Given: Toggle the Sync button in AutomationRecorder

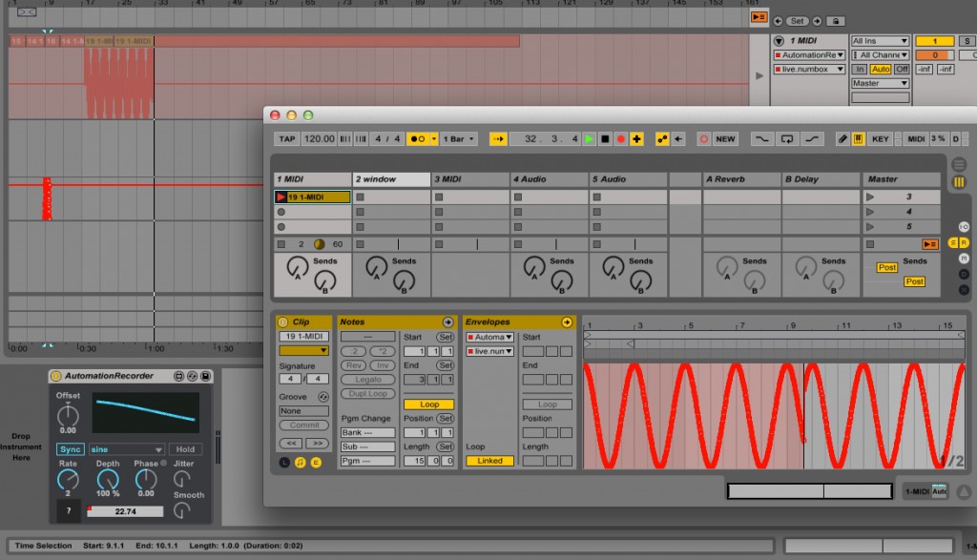Looking at the screenshot, I should coord(70,449).
